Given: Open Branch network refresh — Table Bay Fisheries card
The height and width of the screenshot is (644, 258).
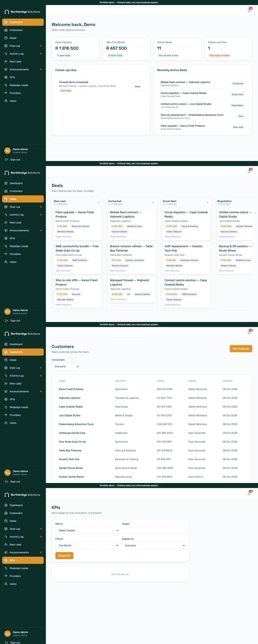Looking at the screenshot, I should click(132, 258).
